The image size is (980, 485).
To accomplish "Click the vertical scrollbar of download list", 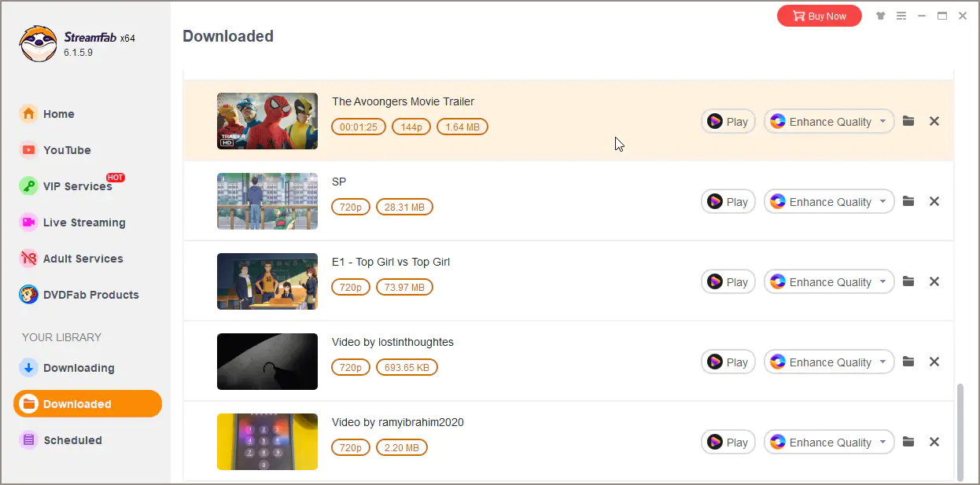I will (960, 431).
